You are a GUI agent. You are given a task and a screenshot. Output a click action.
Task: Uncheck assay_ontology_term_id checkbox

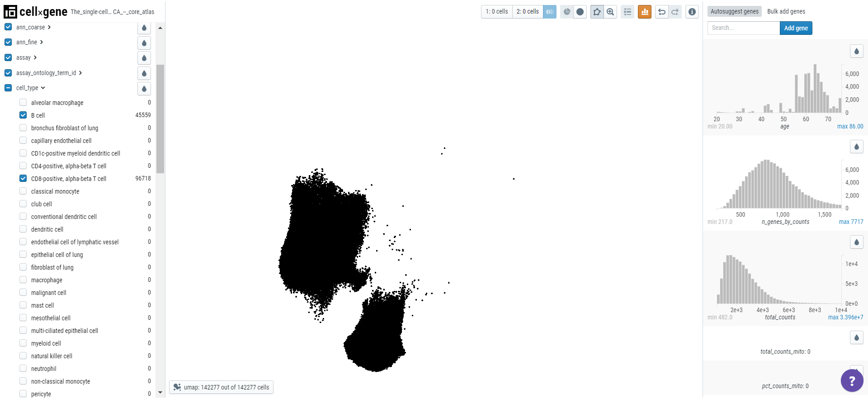click(x=8, y=73)
